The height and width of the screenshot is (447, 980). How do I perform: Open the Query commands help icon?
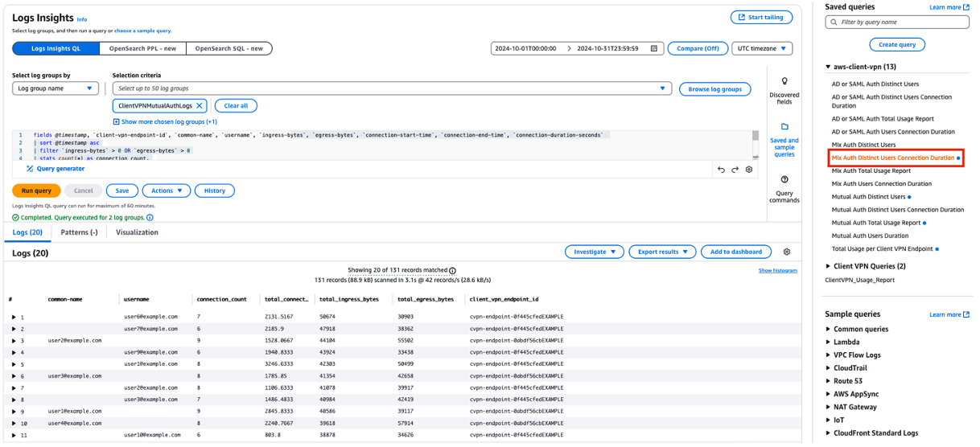(784, 179)
